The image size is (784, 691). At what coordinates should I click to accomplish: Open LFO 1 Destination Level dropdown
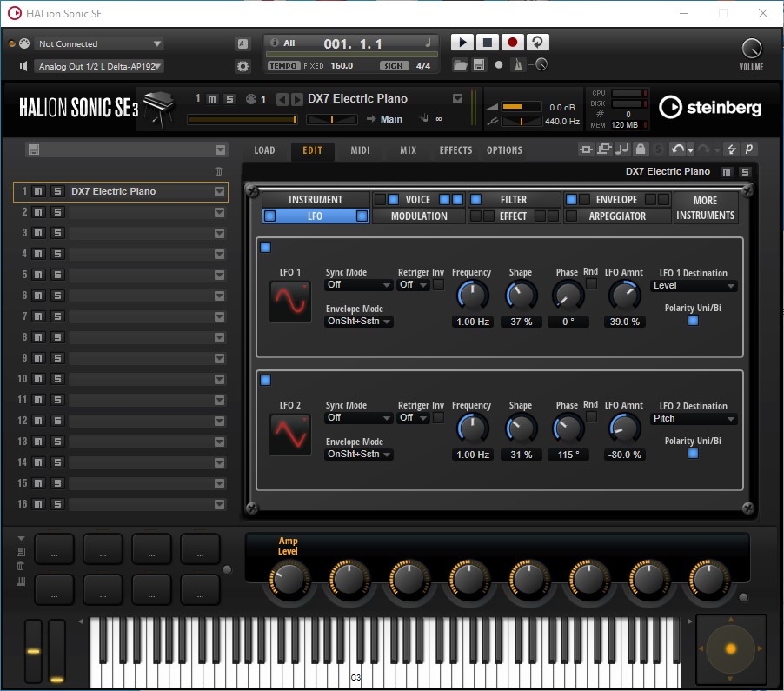pyautogui.click(x=694, y=285)
